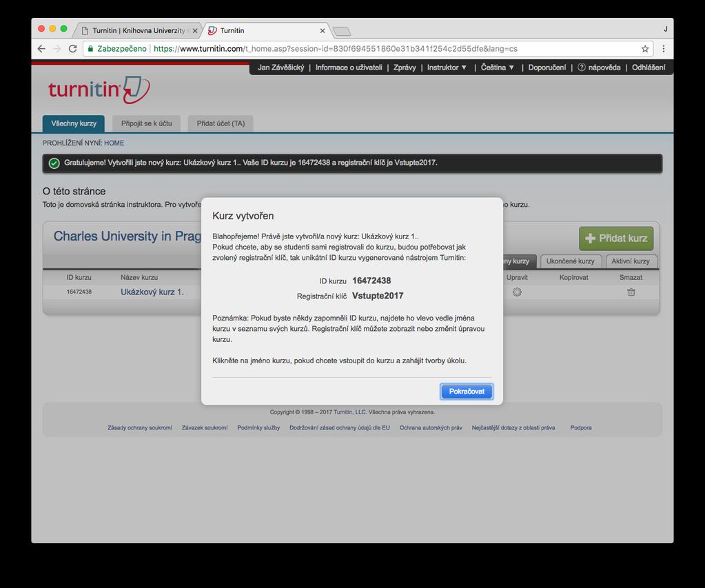Click the Zásady ochrany soukromí footer link
This screenshot has height=588, width=705.
(139, 428)
